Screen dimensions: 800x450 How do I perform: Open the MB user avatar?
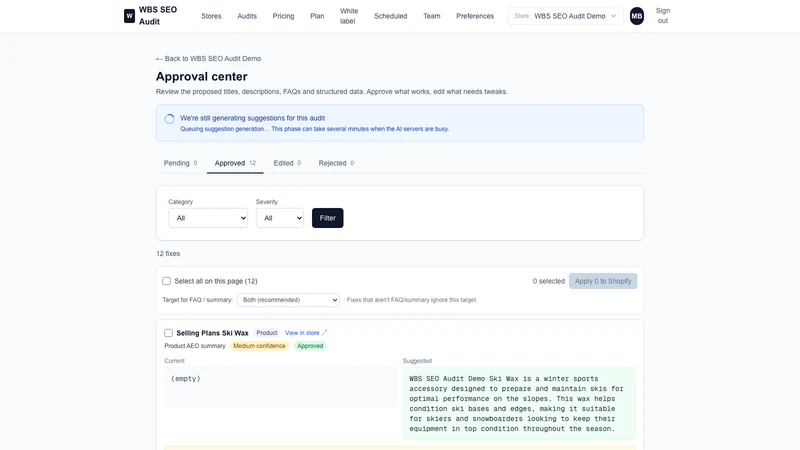[x=636, y=16]
